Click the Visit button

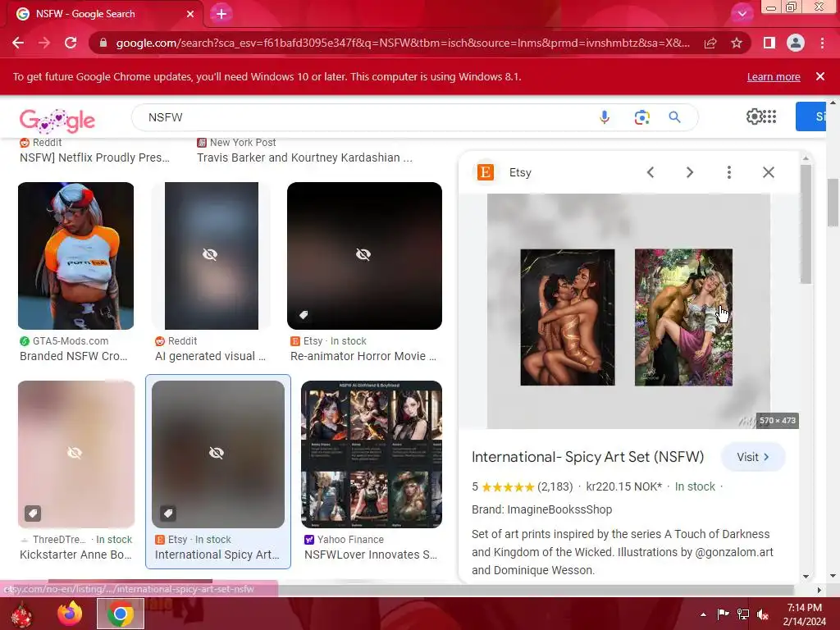tap(753, 457)
